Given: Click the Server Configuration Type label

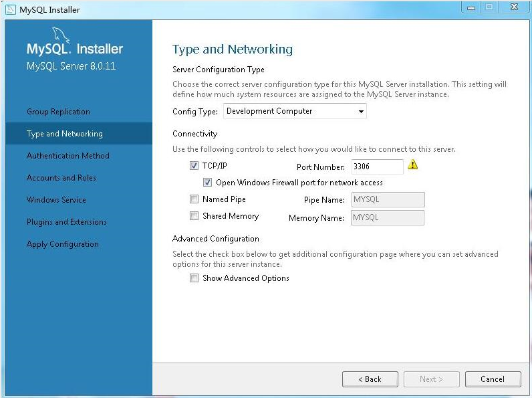Looking at the screenshot, I should coord(218,70).
